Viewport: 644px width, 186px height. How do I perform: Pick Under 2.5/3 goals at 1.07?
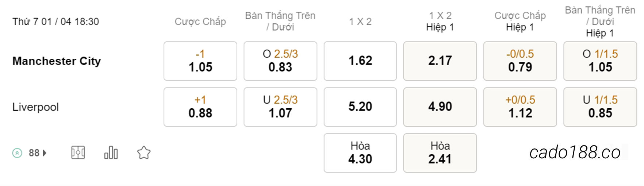tap(280, 107)
